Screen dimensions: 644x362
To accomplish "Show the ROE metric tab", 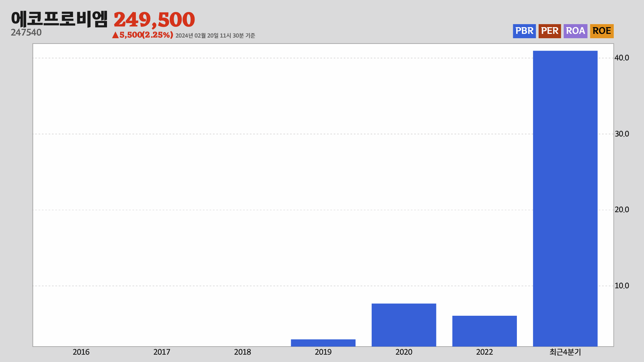I will pyautogui.click(x=602, y=31).
